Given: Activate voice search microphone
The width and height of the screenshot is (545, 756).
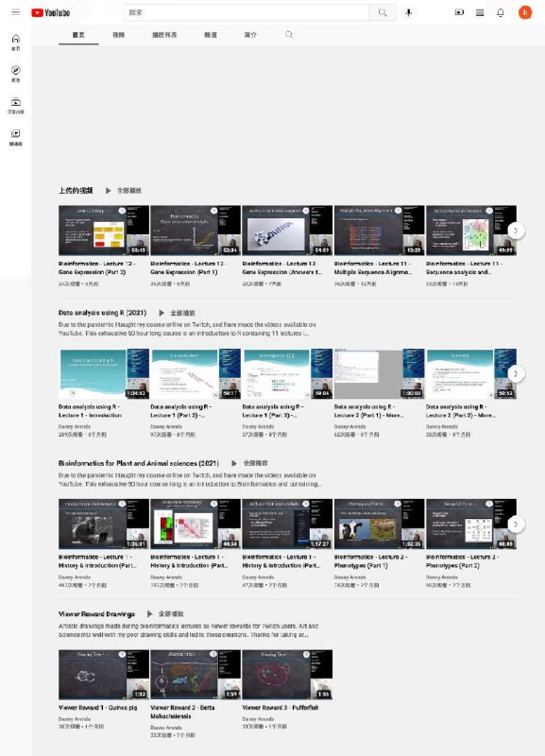Looking at the screenshot, I should [x=409, y=12].
